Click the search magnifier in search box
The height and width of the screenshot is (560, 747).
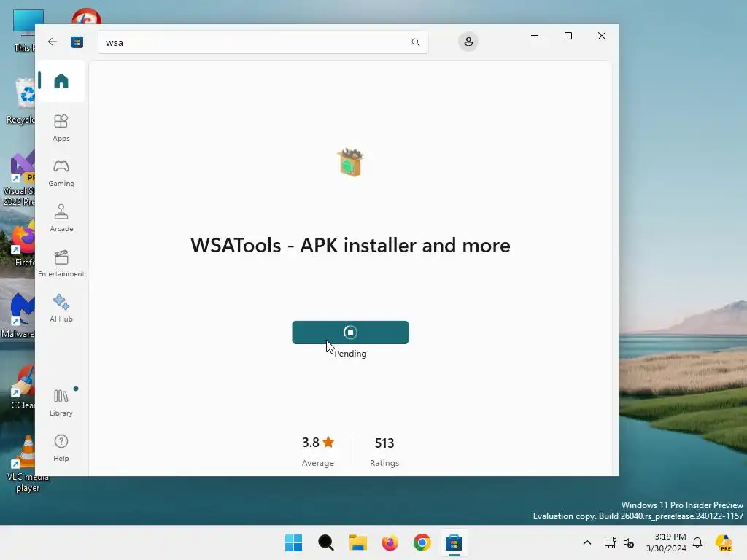[x=415, y=42]
